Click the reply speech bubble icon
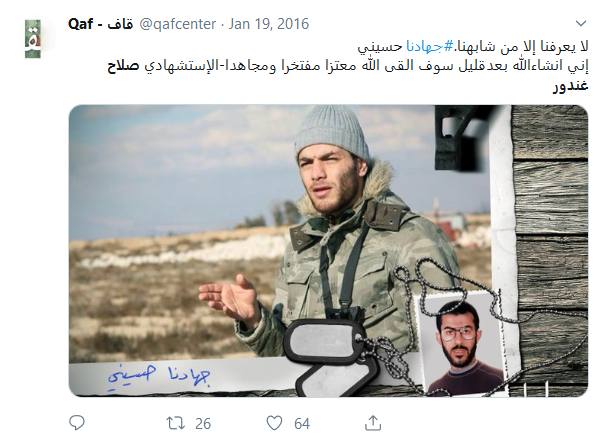 coord(77,422)
